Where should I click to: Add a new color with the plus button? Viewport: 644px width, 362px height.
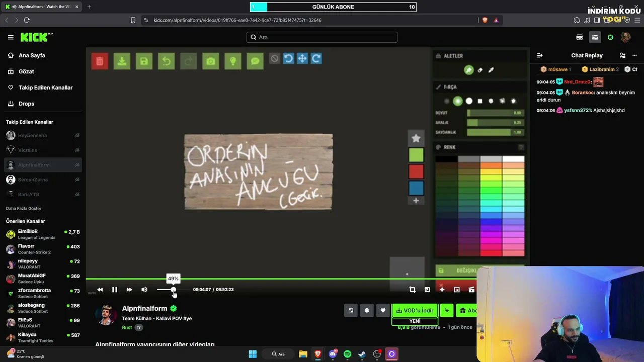click(416, 201)
